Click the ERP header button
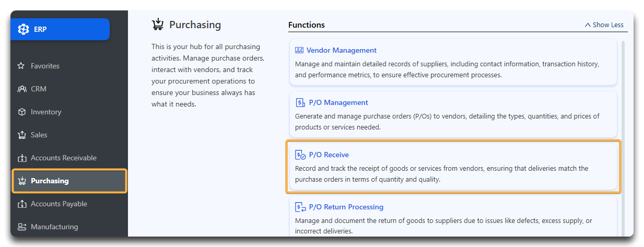The image size is (644, 247). point(60,29)
